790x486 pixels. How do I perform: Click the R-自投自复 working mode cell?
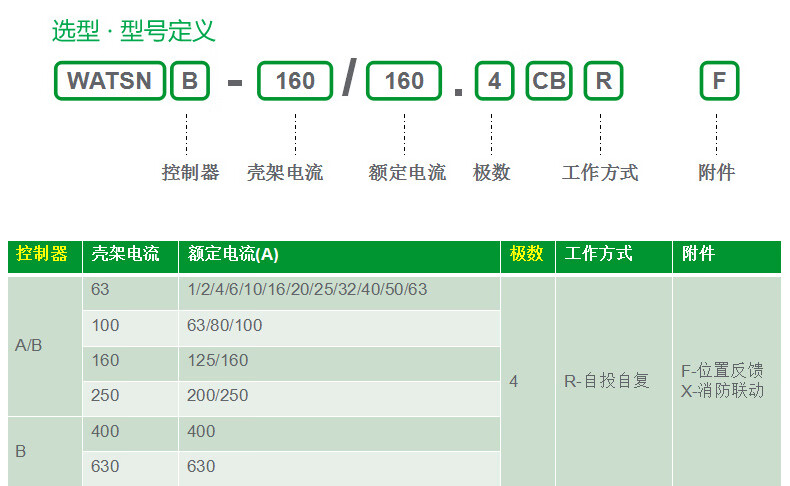pos(607,381)
